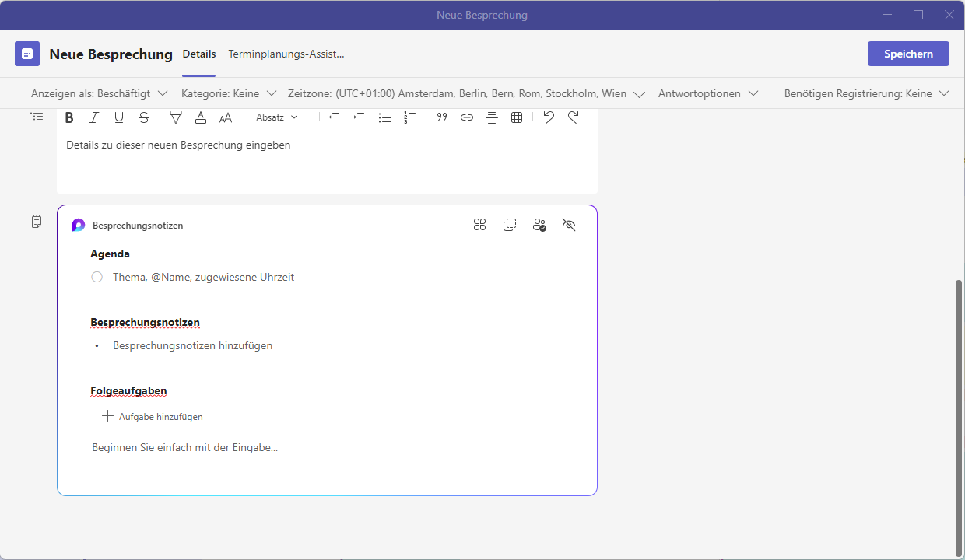Screen dimensions: 965x560
Task: Click the strikethrough formatting icon
Action: tap(144, 117)
